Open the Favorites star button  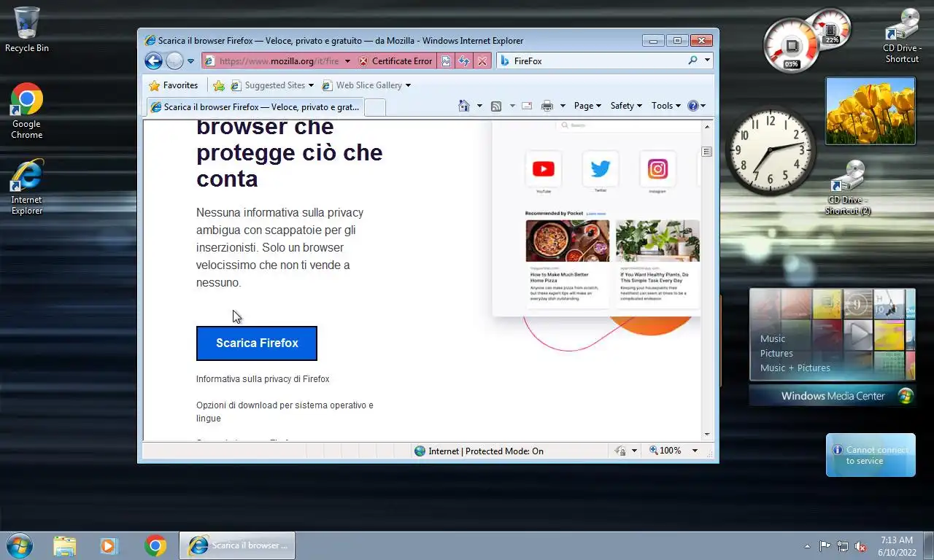(173, 85)
